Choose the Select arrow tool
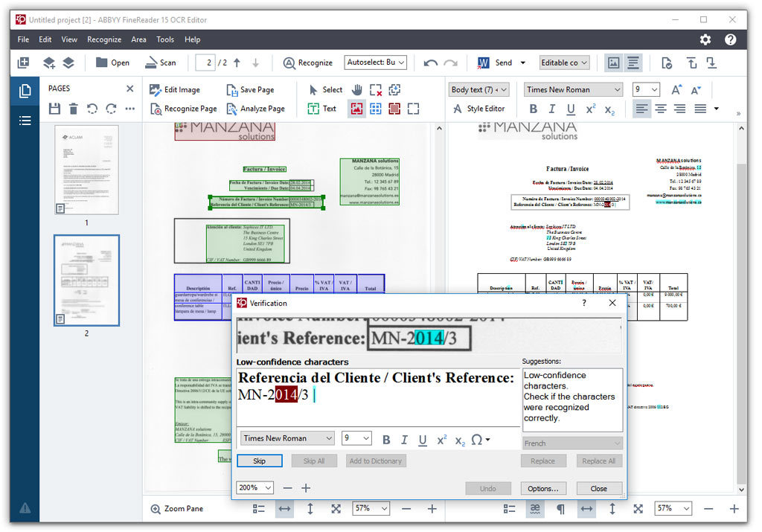The width and height of the screenshot is (762, 532). point(326,90)
